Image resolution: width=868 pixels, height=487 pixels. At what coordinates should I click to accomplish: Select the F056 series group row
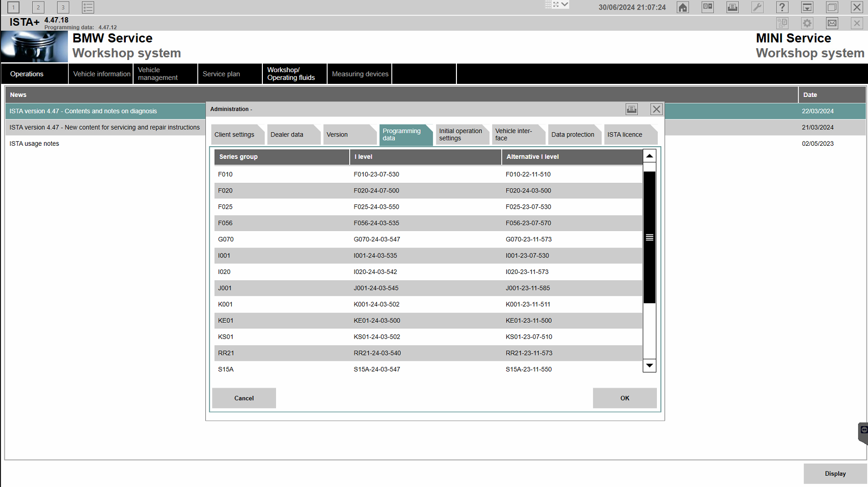tap(428, 223)
